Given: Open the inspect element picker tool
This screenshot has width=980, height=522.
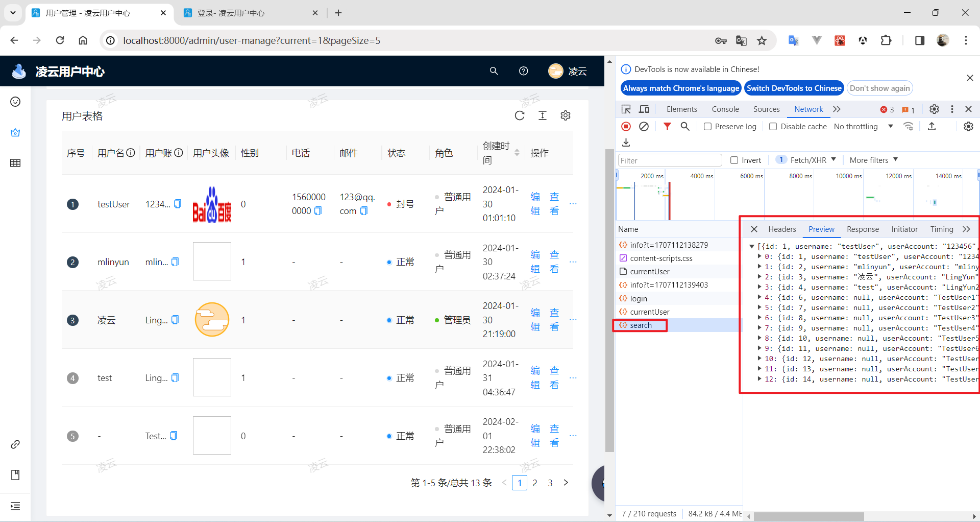Looking at the screenshot, I should [626, 109].
